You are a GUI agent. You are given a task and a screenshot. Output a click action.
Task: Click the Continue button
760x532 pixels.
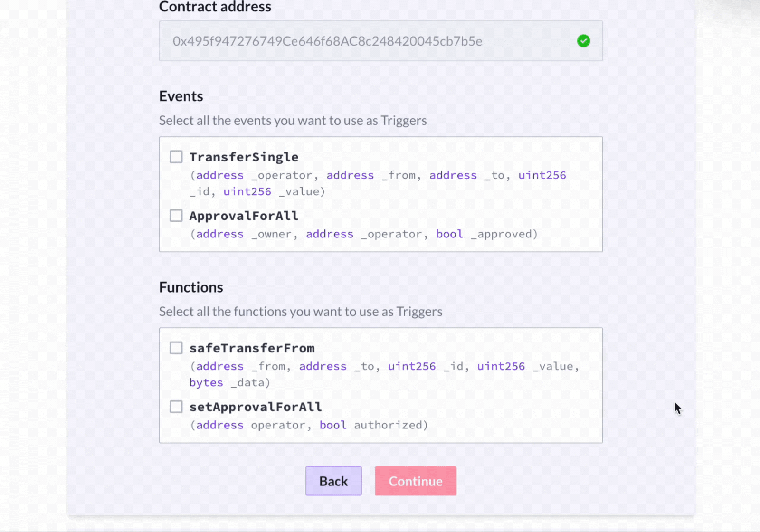(x=415, y=481)
